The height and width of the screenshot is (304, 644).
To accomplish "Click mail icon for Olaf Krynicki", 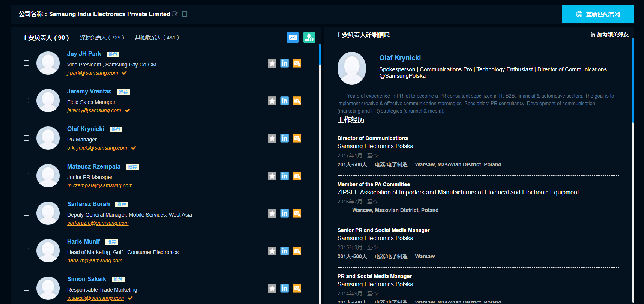I will pos(297,138).
